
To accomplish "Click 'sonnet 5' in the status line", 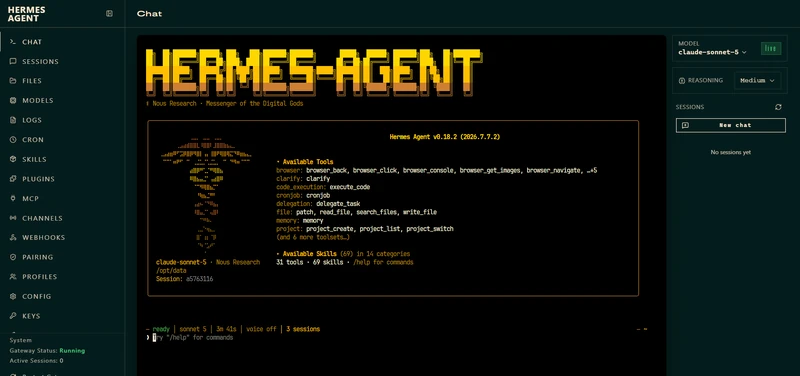I will pos(193,329).
